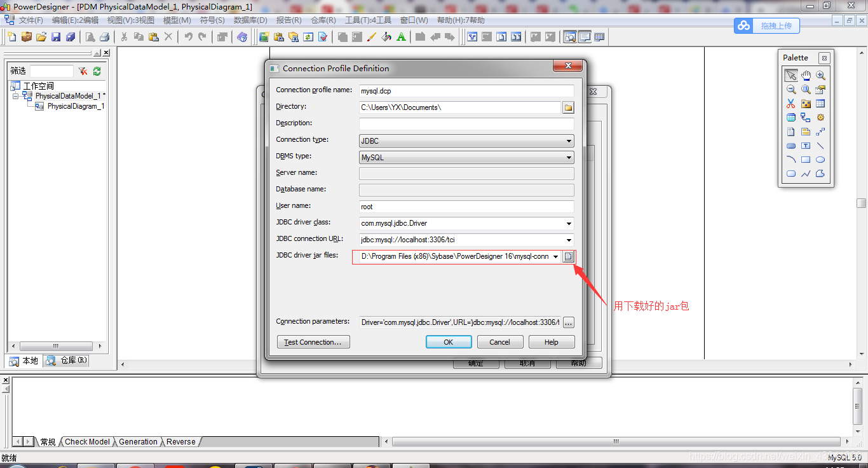This screenshot has height=468, width=868.
Task: Browse for JDBC driver jar files
Action: [x=569, y=256]
